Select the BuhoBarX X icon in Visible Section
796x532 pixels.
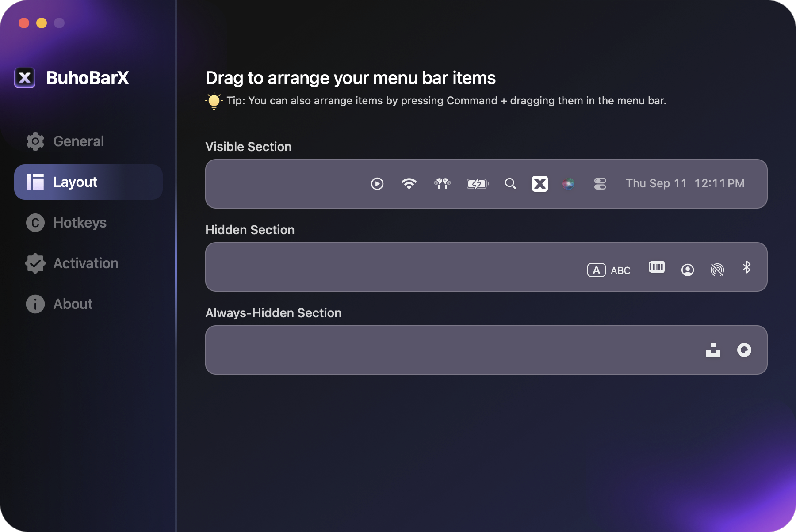tap(540, 184)
